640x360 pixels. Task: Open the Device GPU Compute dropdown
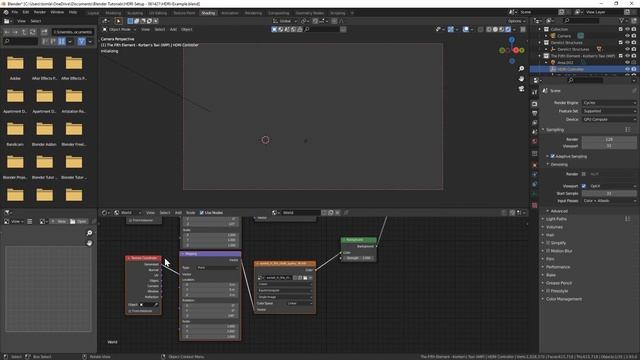pyautogui.click(x=609, y=120)
